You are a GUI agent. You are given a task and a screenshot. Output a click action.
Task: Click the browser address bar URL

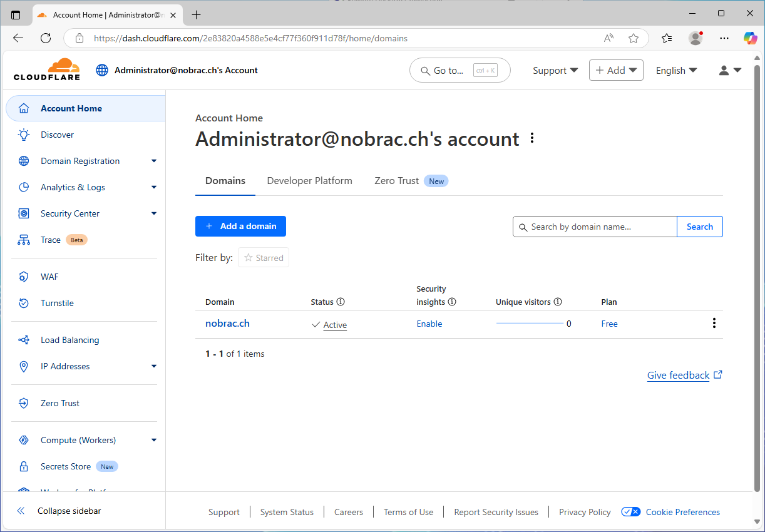250,38
